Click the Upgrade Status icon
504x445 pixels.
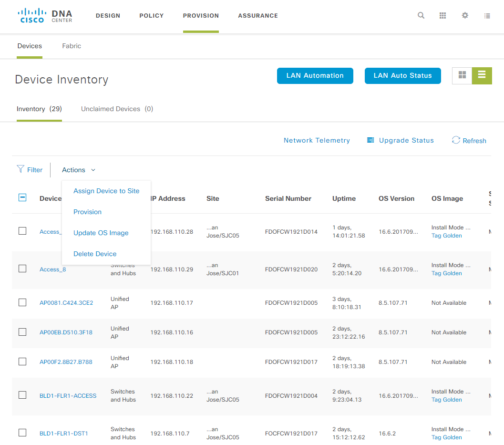[370, 140]
